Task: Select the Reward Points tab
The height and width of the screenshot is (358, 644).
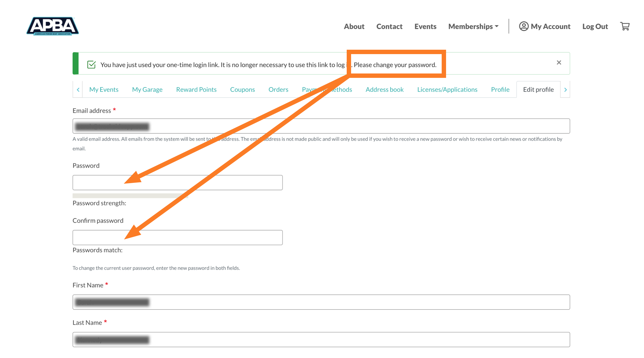Action: coord(196,89)
